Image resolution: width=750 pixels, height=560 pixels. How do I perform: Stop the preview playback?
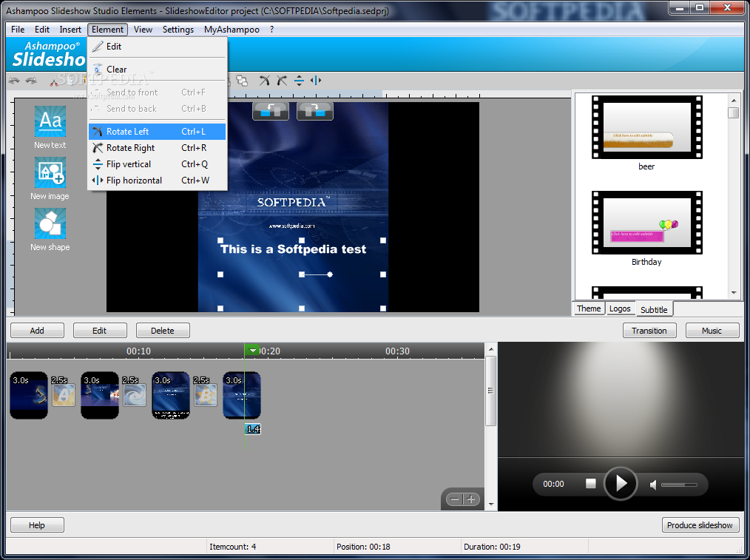(591, 484)
